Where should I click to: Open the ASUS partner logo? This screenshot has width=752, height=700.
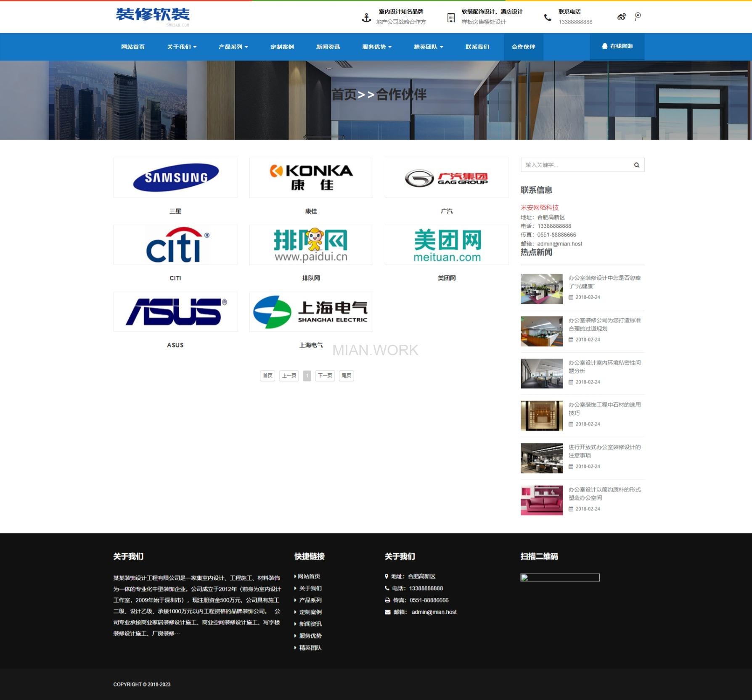(175, 312)
